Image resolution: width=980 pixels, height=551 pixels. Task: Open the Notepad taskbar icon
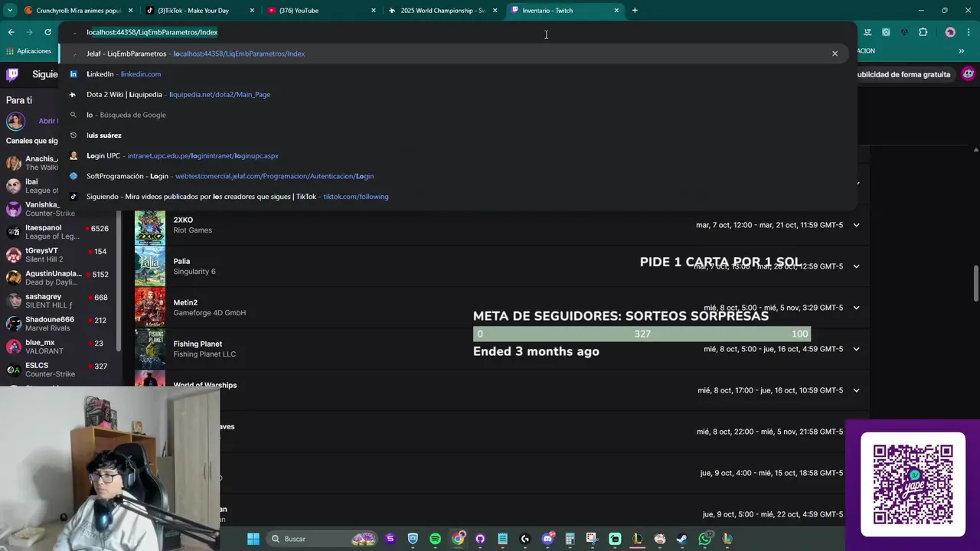pos(503,539)
